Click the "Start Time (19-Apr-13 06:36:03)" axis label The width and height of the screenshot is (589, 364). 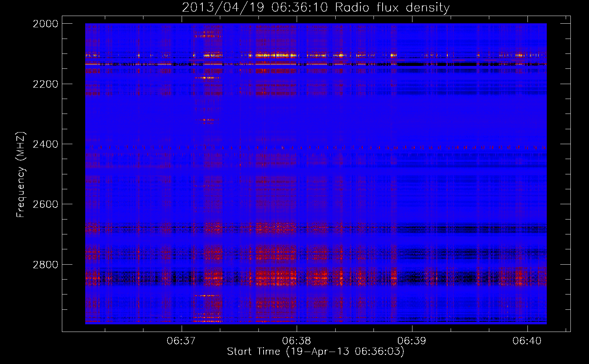point(316,352)
